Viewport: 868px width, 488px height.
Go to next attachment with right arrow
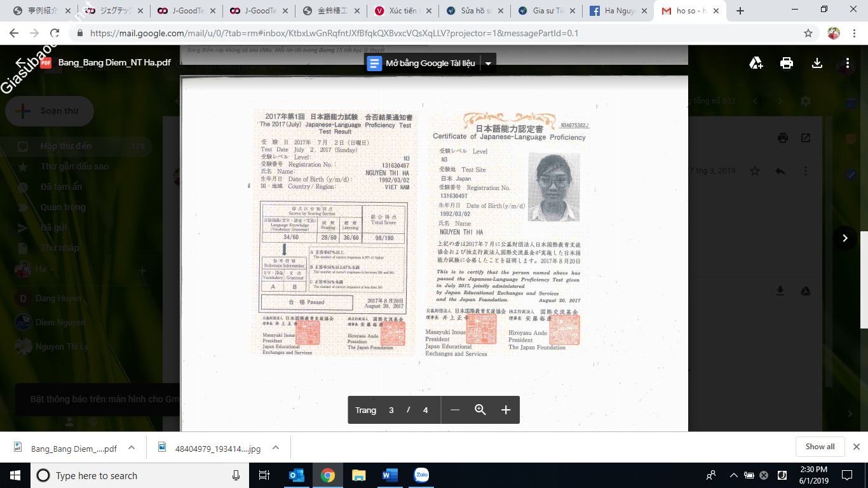[x=845, y=238]
